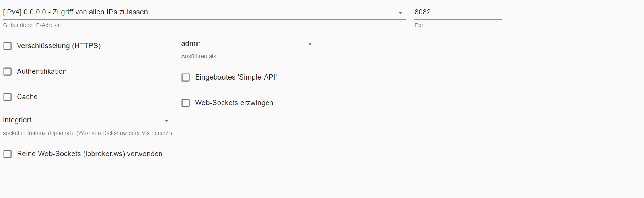
Task: Click the arrow icon beside integriert
Action: [x=167, y=121]
